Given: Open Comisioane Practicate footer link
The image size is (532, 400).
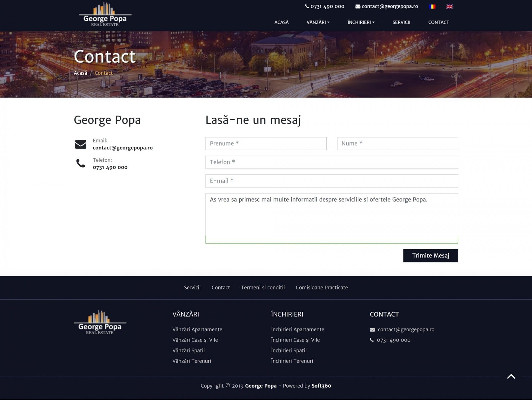Looking at the screenshot, I should 321,287.
